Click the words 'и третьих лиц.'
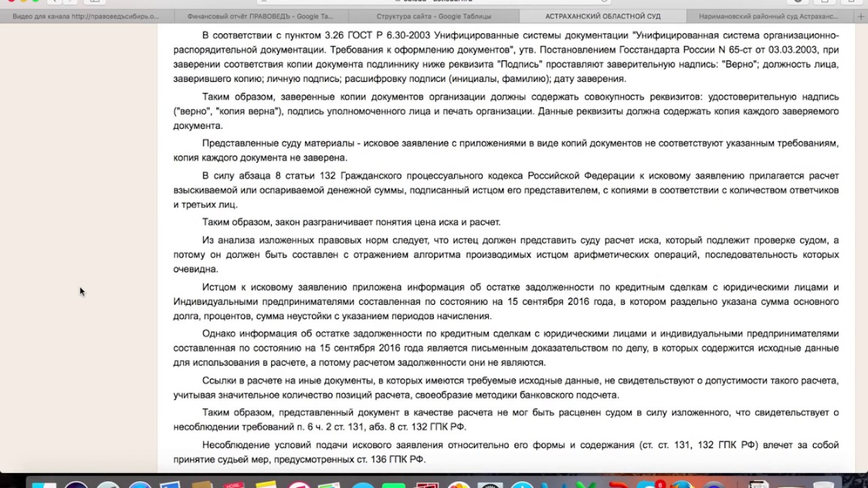Viewport: 868px width, 488px height. (205, 205)
